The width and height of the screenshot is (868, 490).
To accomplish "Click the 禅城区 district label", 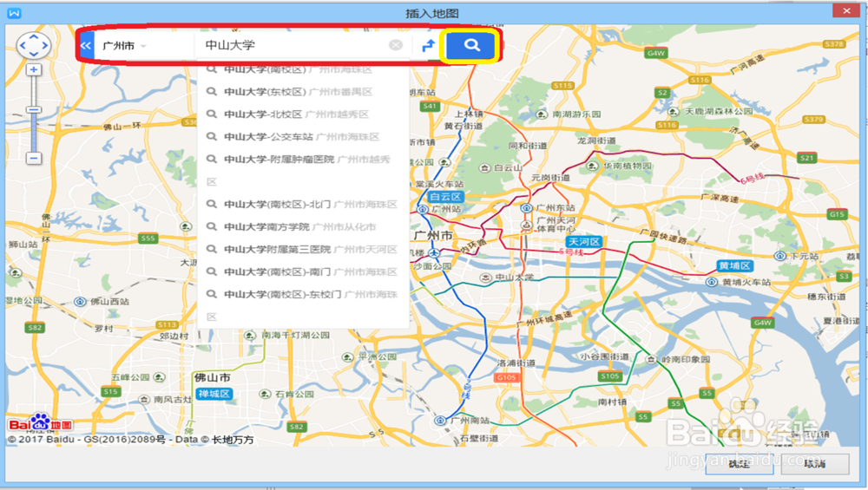I will 214,394.
